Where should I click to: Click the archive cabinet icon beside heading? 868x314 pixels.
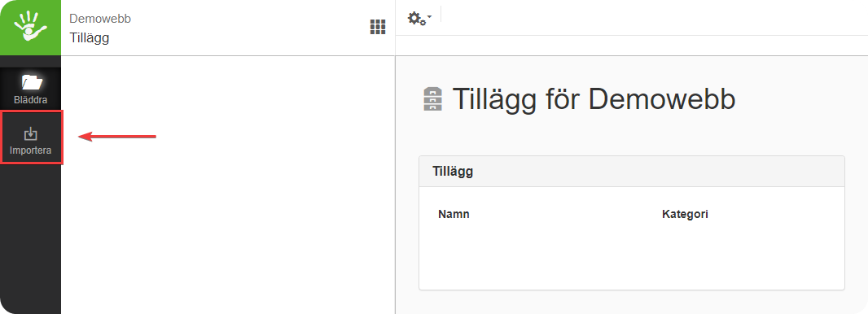point(433,99)
